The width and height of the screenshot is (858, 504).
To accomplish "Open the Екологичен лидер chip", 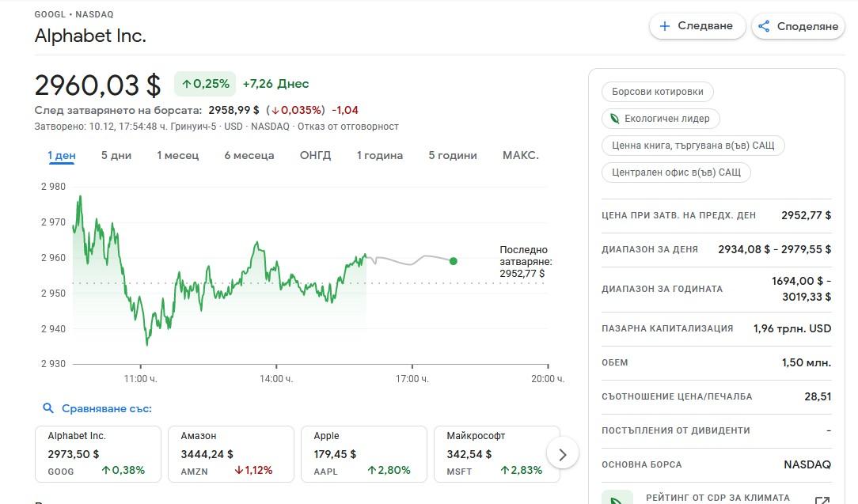I will click(x=660, y=118).
